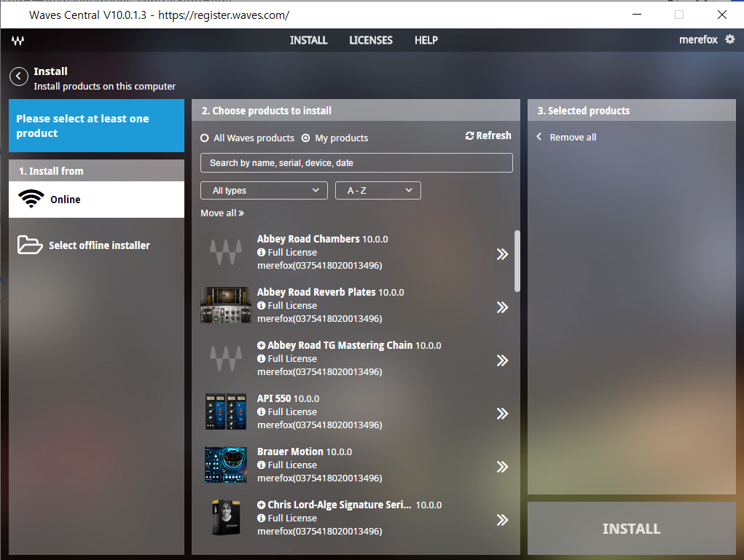
Task: Open the All types filter dropdown
Action: point(264,191)
